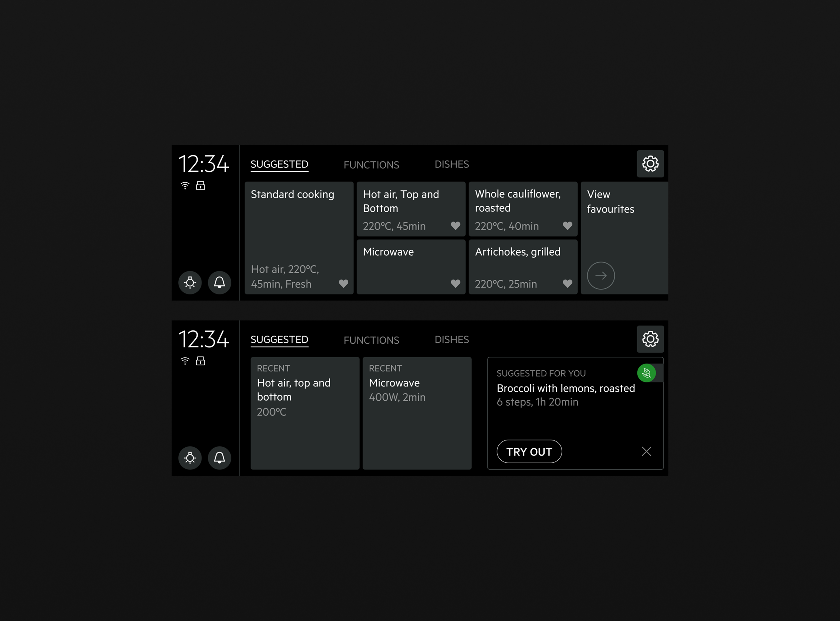Screen dimensions: 840x621
Task: Toggle oven light icon in lower screen
Action: (190, 458)
